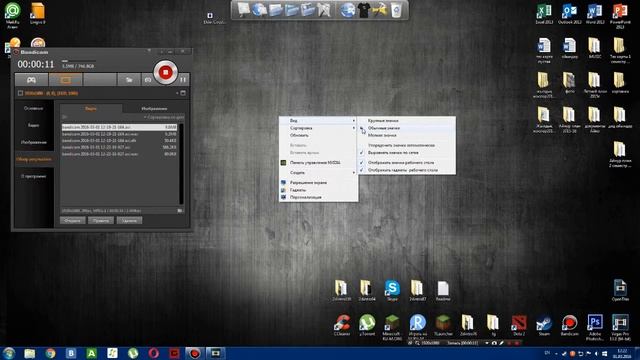
Task: Open Opera browser from the taskbar
Action: (153, 353)
